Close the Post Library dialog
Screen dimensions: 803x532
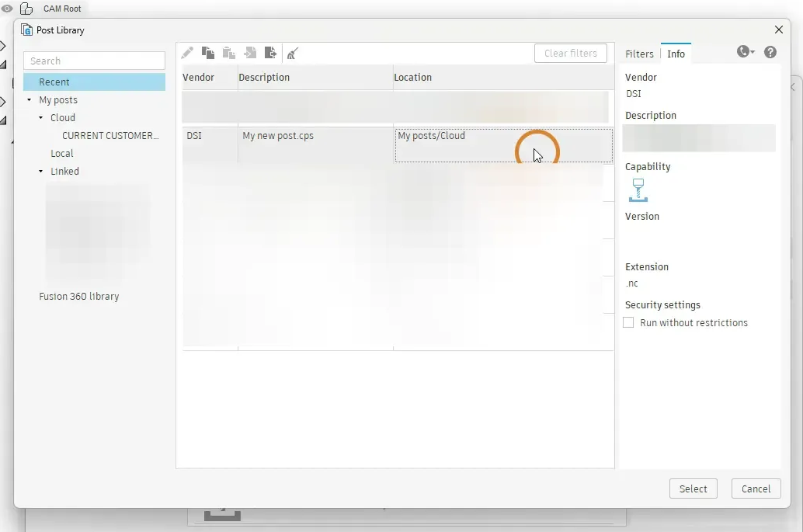[779, 30]
